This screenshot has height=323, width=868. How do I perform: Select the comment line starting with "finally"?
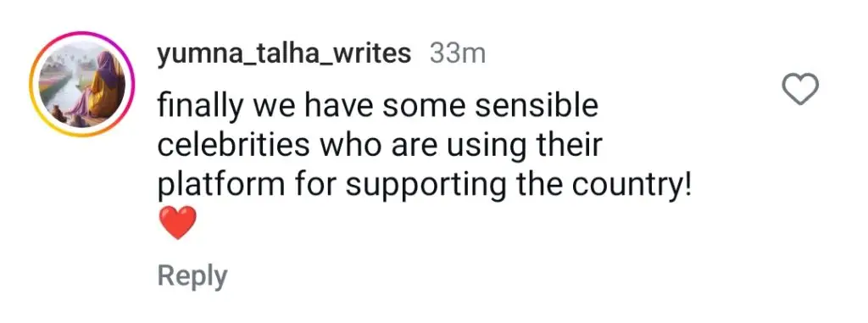[377, 106]
